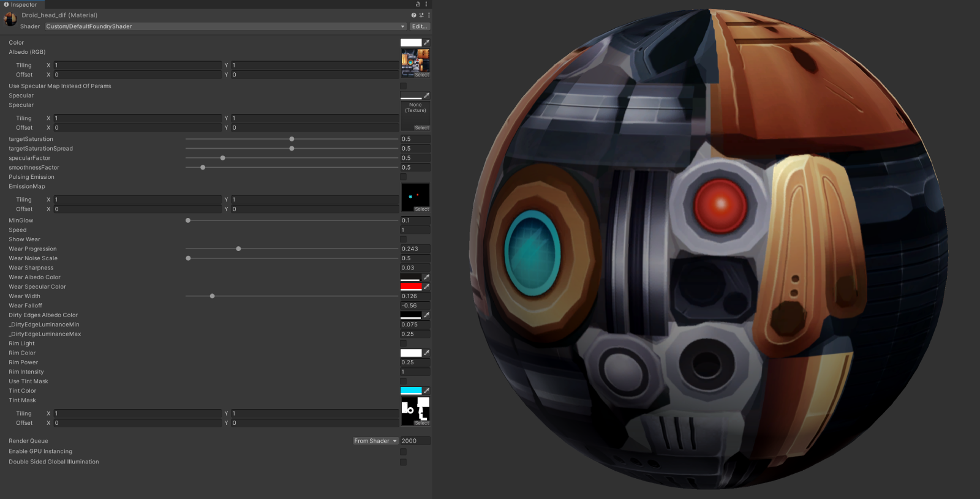Click the shader Edit... button
This screenshot has height=499, width=980.
[x=420, y=26]
